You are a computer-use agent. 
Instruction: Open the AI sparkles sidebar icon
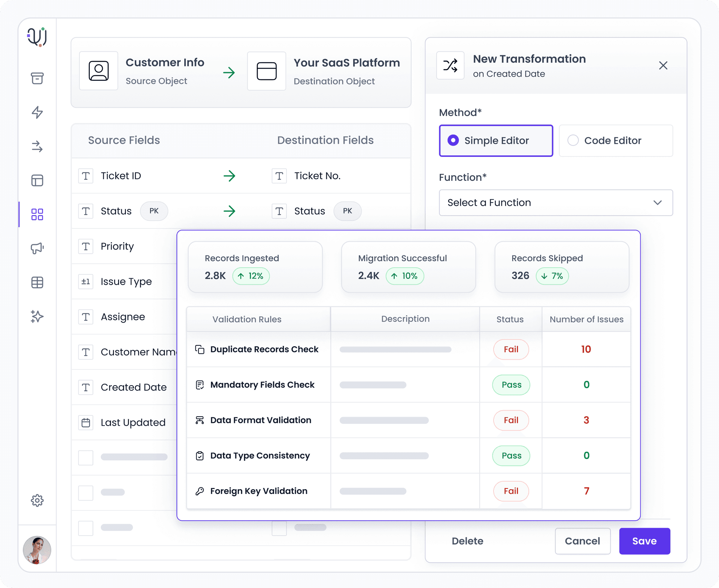coord(37,316)
